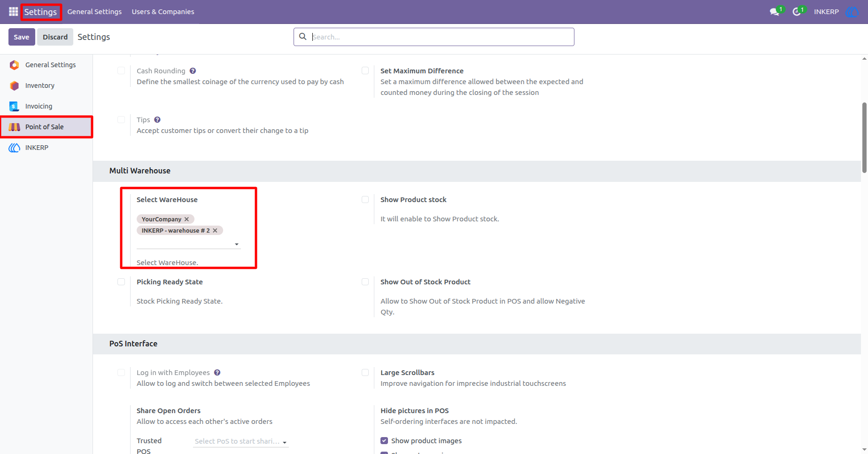
Task: Click the Discard button
Action: point(55,37)
